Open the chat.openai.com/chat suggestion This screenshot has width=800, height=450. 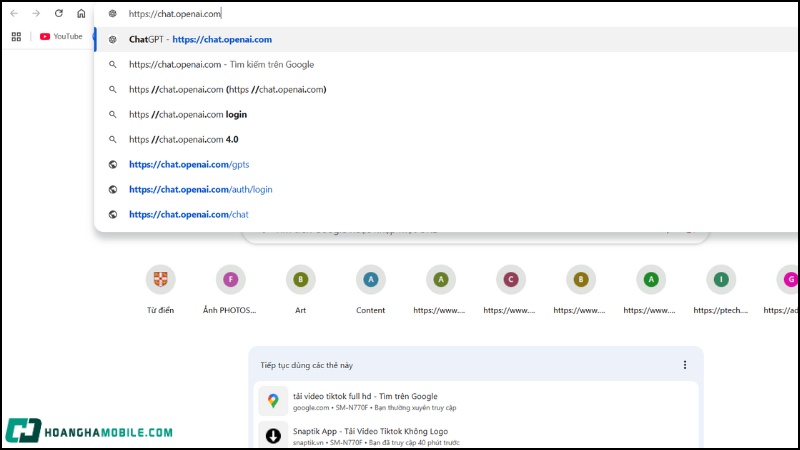point(188,214)
